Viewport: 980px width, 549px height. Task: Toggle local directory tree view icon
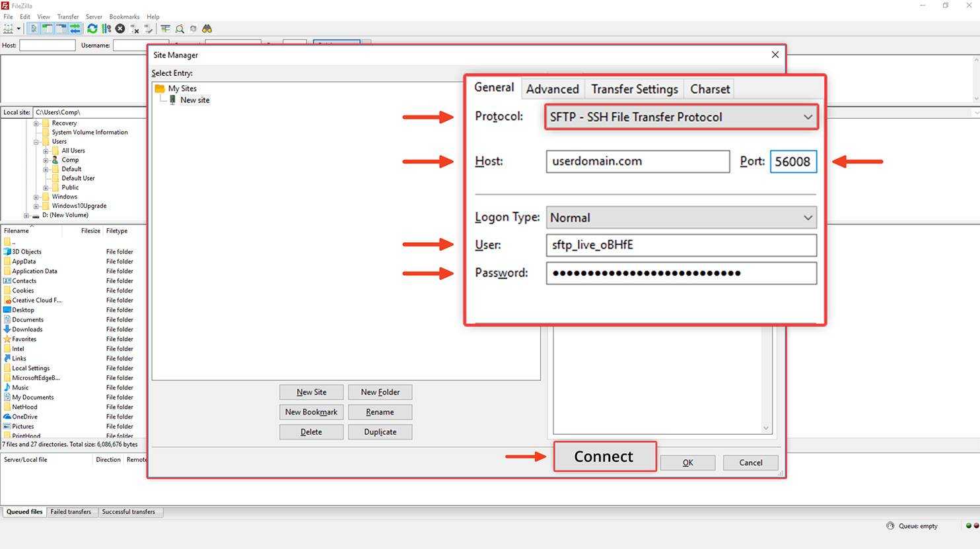(48, 29)
